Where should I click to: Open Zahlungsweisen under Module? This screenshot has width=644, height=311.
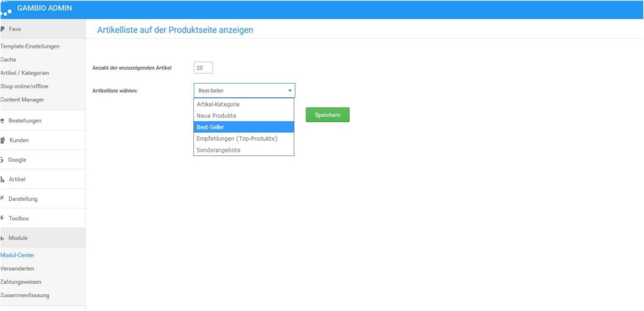tap(21, 282)
